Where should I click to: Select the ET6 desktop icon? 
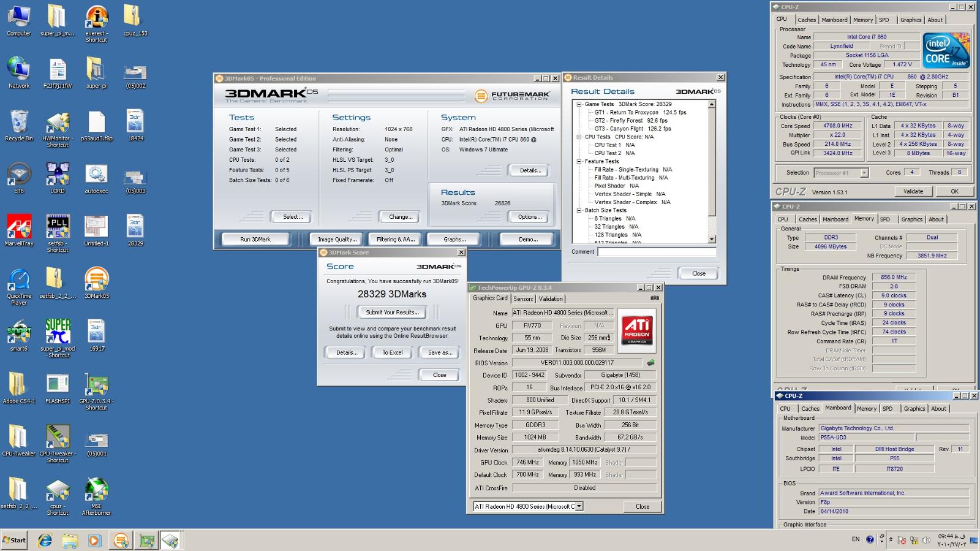click(19, 178)
